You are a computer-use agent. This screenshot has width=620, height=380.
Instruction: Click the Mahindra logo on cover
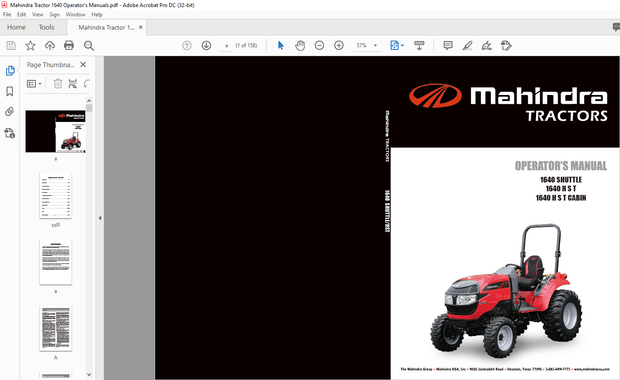coord(508,102)
